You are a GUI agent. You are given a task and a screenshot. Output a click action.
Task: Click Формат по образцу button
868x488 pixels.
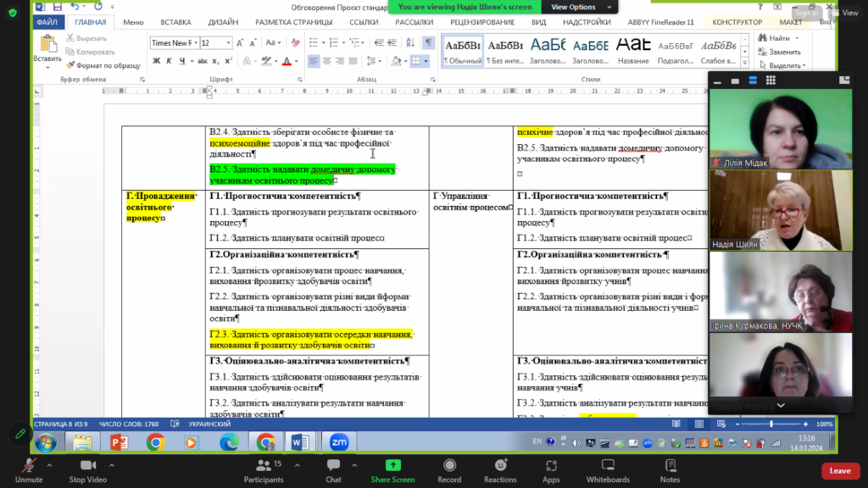point(103,65)
